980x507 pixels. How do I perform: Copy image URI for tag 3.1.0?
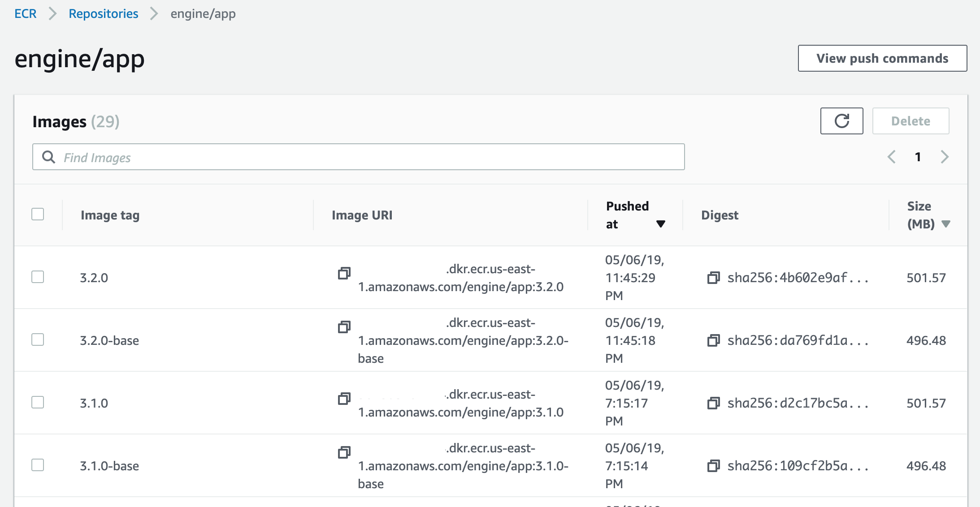344,399
